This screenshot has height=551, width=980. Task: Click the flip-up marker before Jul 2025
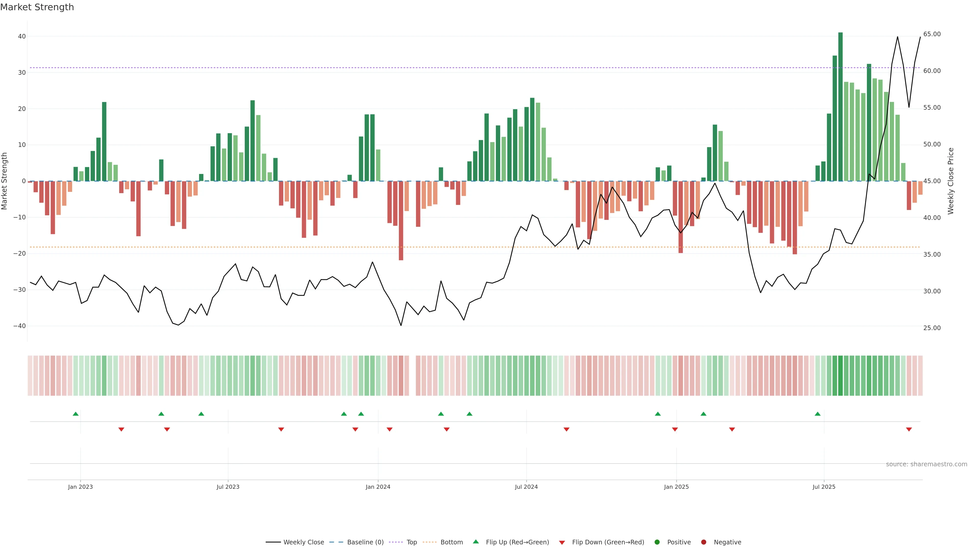pyautogui.click(x=817, y=414)
